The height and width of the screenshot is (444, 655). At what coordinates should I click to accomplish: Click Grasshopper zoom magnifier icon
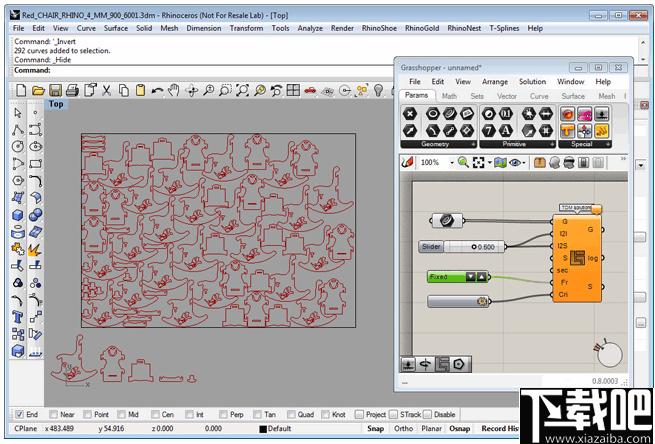pos(463,162)
